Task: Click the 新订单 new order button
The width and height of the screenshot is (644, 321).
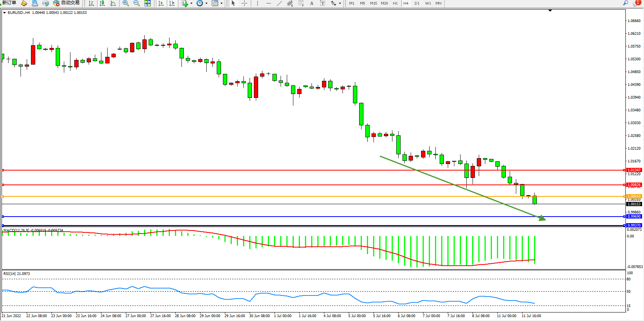Action: pos(9,3)
